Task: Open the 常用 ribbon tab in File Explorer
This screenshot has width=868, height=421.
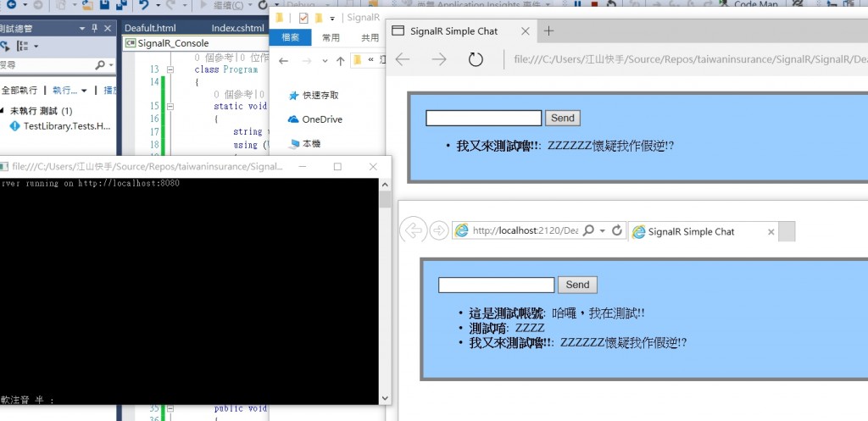Action: [331, 37]
